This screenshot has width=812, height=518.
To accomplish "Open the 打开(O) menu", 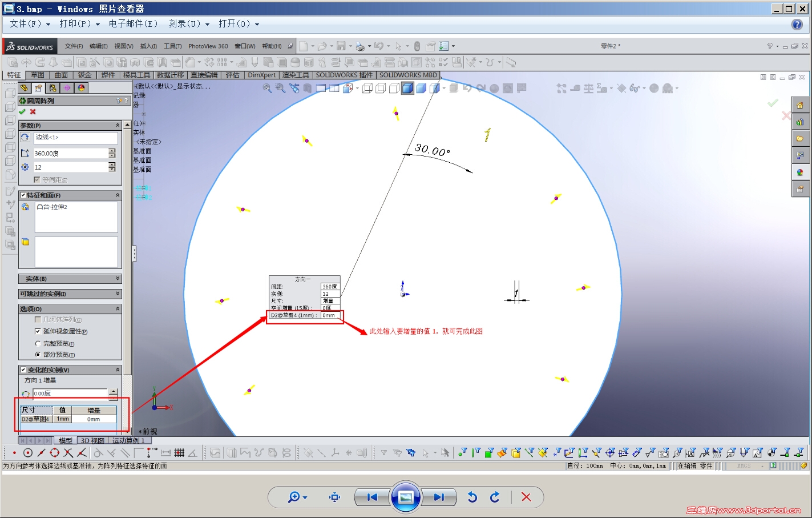I will [x=239, y=24].
